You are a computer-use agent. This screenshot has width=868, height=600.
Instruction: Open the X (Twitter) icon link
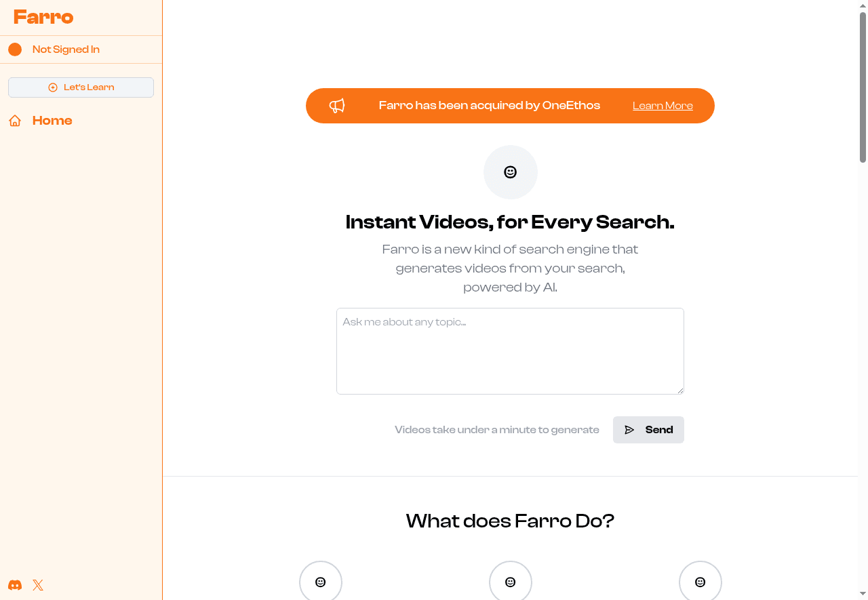coord(38,585)
